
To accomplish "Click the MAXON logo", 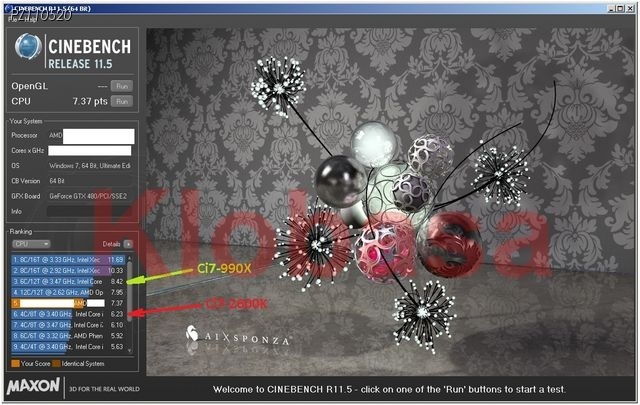I will click(x=33, y=386).
